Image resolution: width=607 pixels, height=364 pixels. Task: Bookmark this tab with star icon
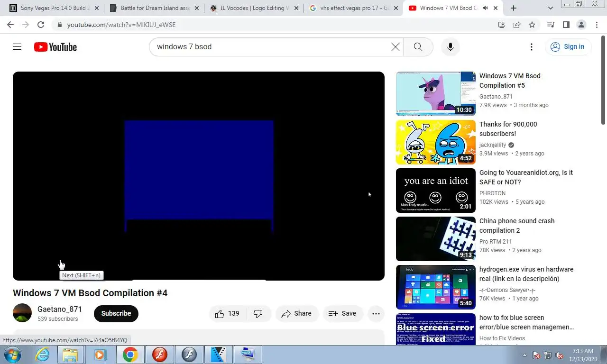(532, 25)
